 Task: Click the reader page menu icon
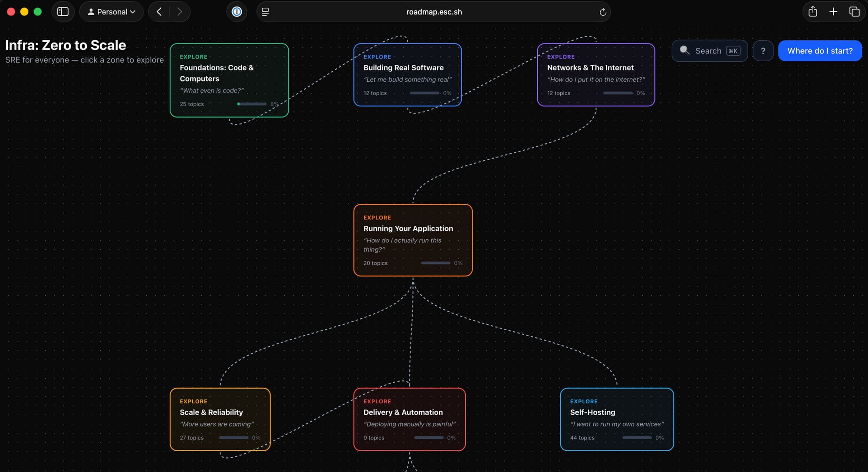(x=265, y=12)
